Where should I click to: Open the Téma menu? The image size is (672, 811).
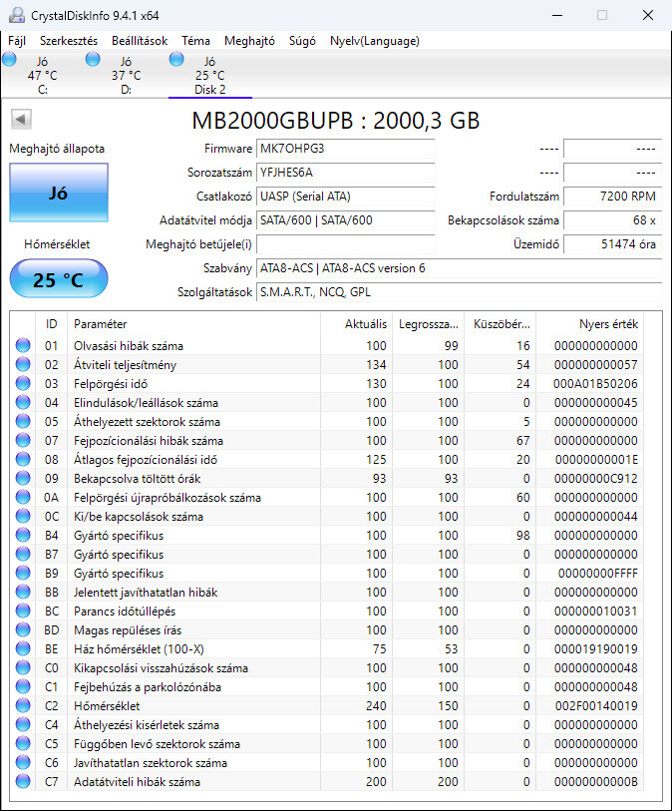(195, 41)
